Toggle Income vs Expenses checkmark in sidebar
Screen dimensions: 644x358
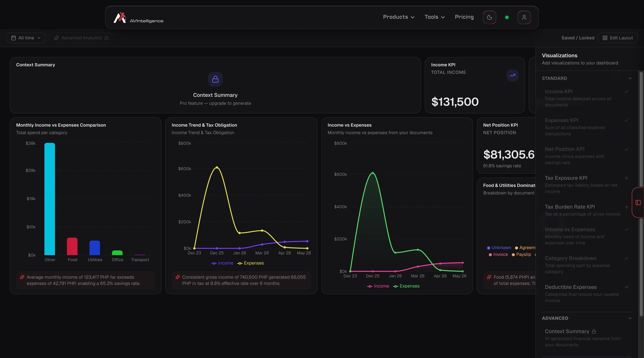pos(626,229)
